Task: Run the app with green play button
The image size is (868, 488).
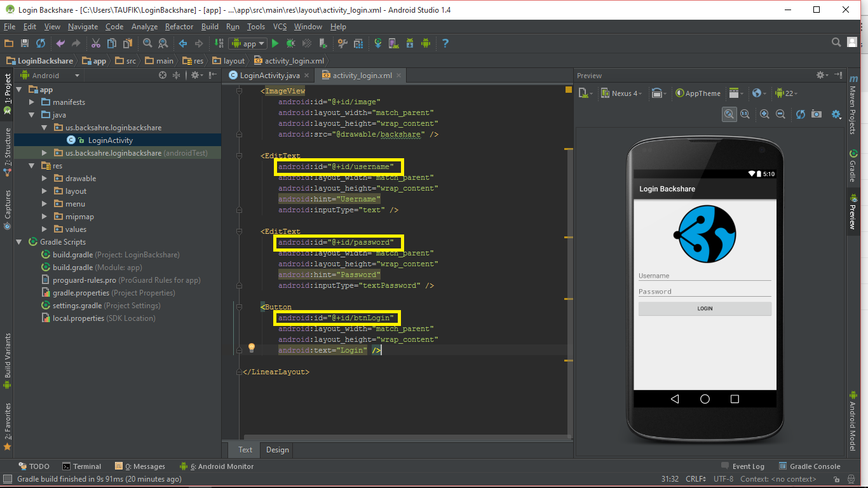Action: tap(275, 43)
